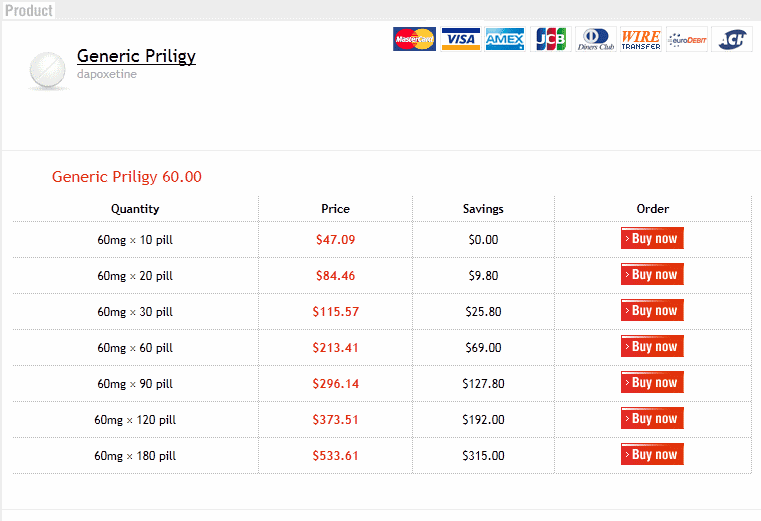
Task: Click the Diners Club payment icon
Action: [596, 39]
